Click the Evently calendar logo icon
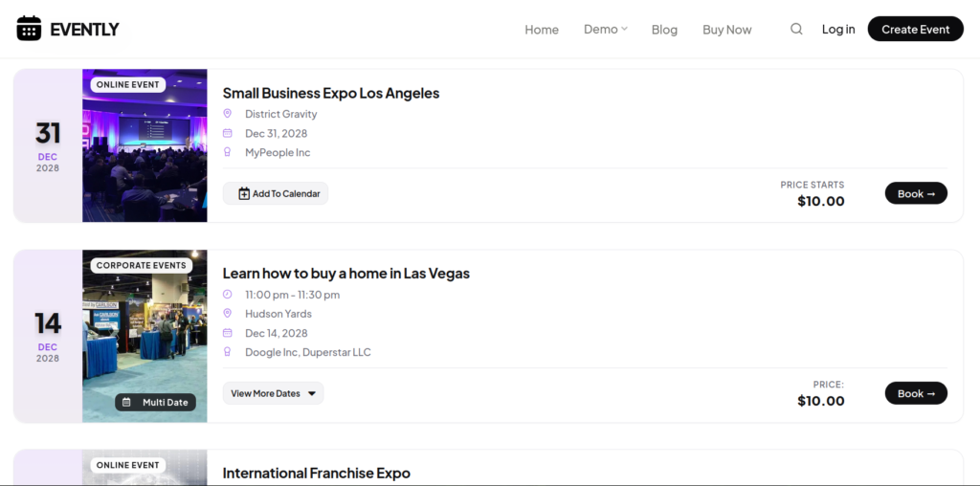Screen dimensions: 980x486 click(29, 29)
